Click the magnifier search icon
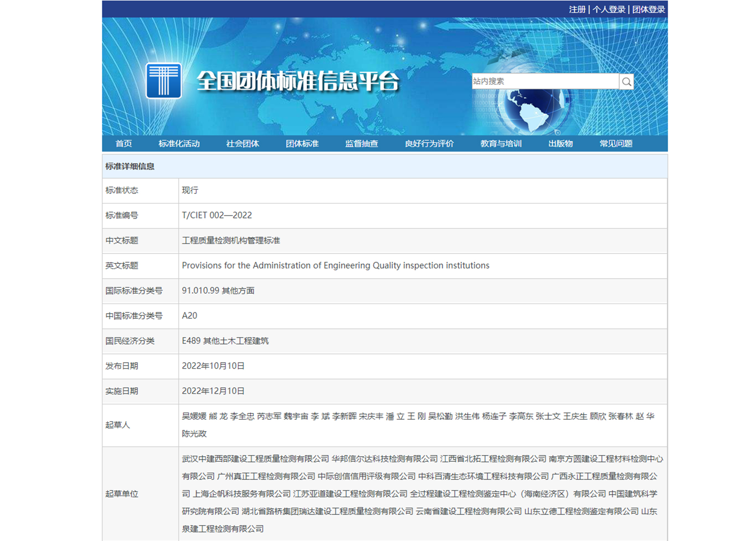This screenshot has width=756, height=541. coord(626,82)
